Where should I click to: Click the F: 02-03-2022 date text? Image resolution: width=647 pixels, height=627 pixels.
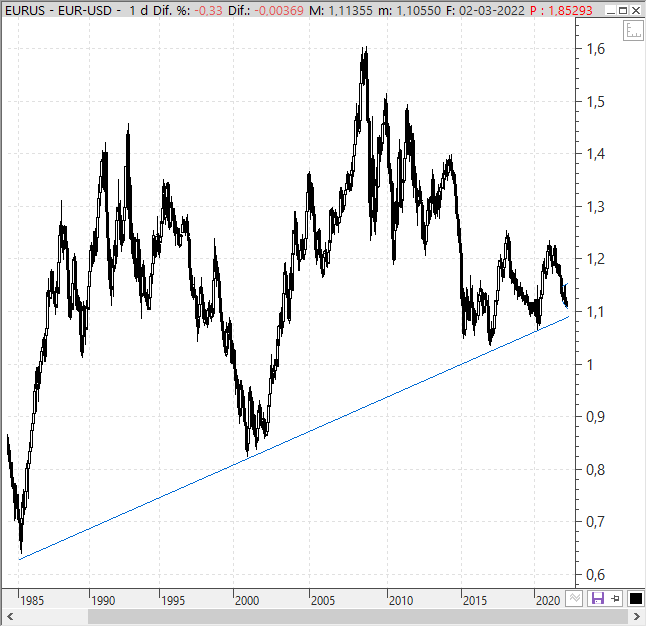click(x=485, y=10)
